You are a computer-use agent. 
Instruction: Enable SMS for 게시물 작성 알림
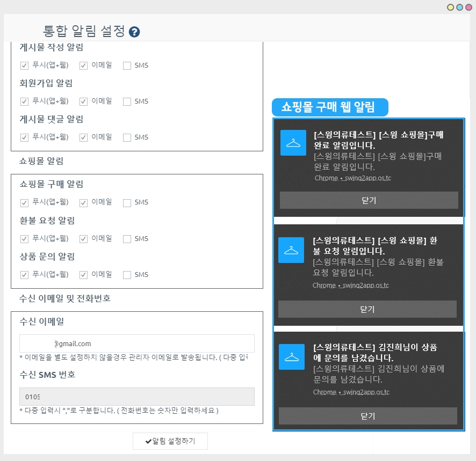(127, 65)
